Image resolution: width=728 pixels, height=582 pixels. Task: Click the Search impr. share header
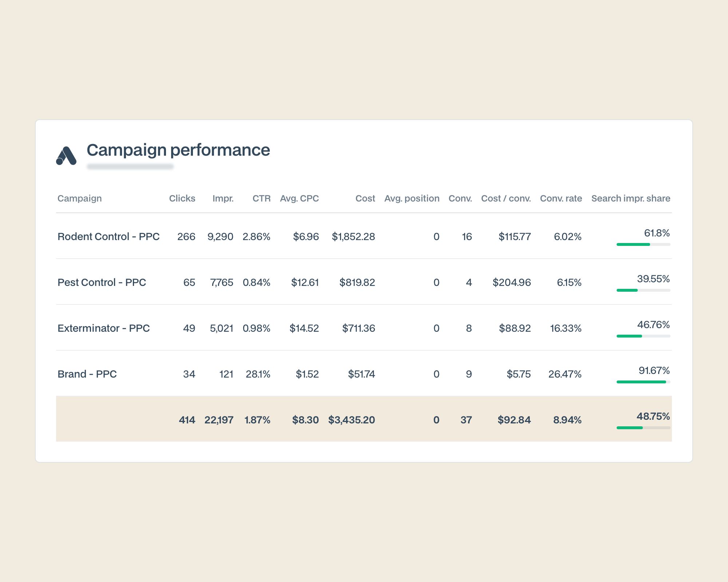pos(631,198)
